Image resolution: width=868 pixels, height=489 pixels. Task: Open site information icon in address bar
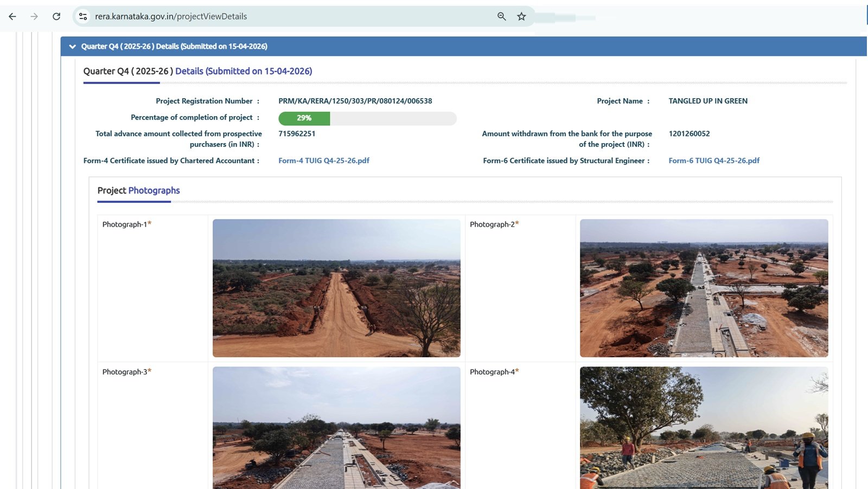[83, 16]
